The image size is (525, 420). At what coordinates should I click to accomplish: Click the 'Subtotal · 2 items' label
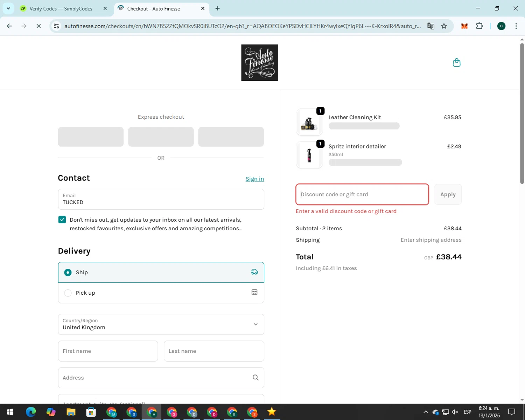[x=319, y=228]
